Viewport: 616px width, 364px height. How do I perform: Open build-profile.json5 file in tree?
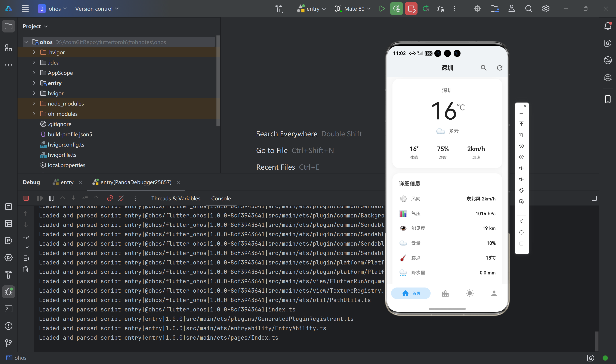(x=70, y=134)
